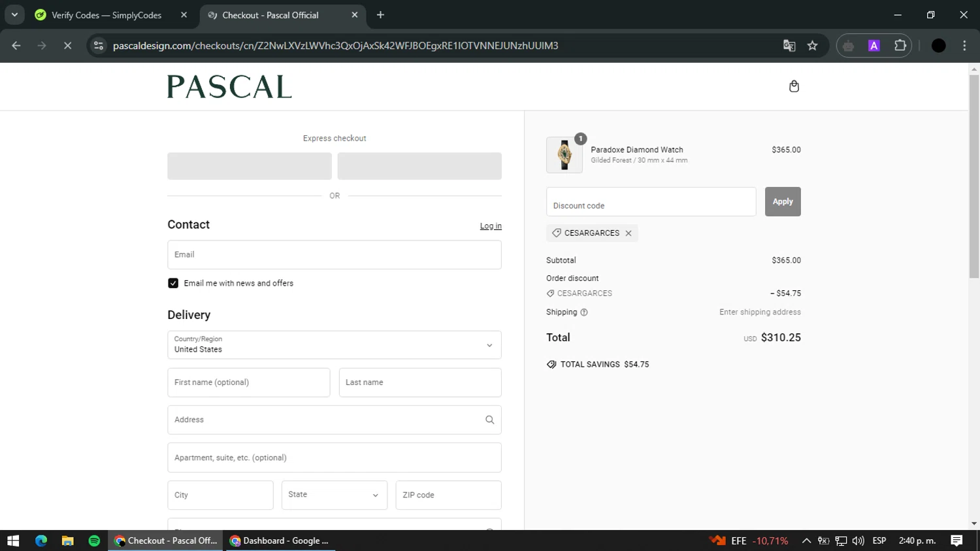Open the volume speaker tray icon
Viewport: 980px width, 551px height.
click(x=858, y=541)
